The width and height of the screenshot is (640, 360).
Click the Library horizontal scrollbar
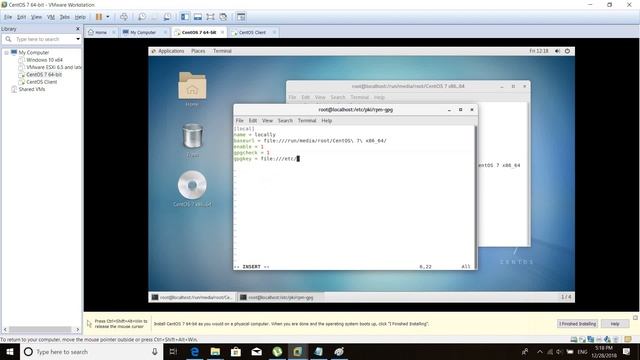point(40,329)
